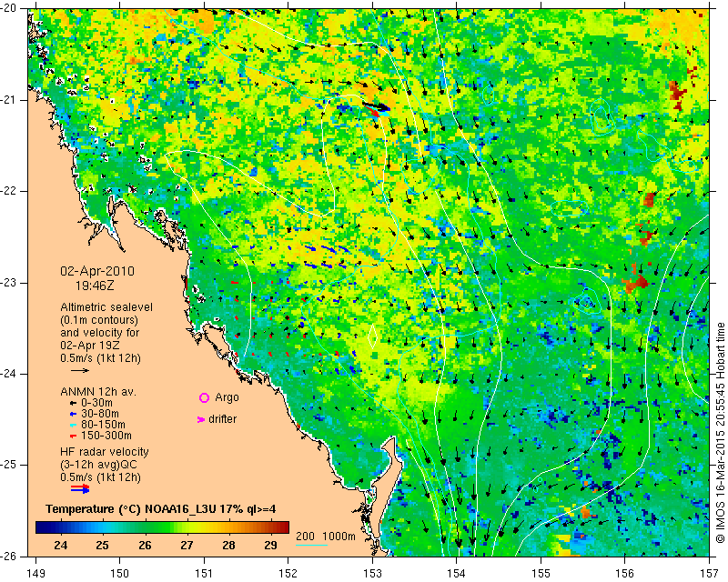The image size is (728, 582).
Task: Click the '02-Apr 19Z' text
Action: (x=89, y=346)
